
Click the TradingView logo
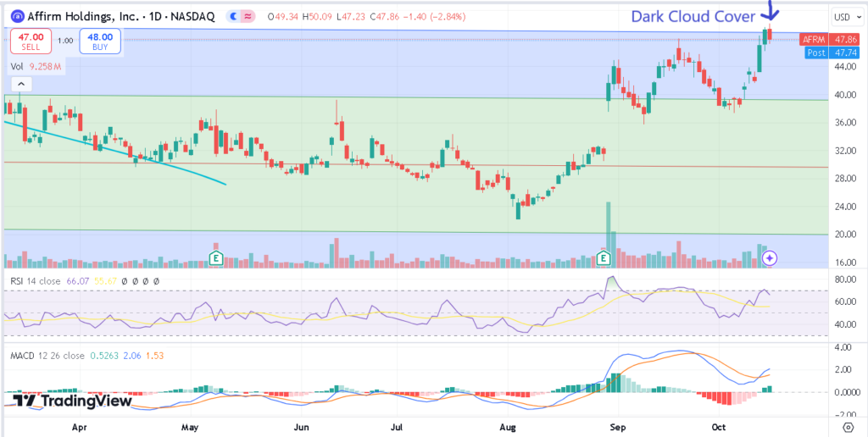73,401
